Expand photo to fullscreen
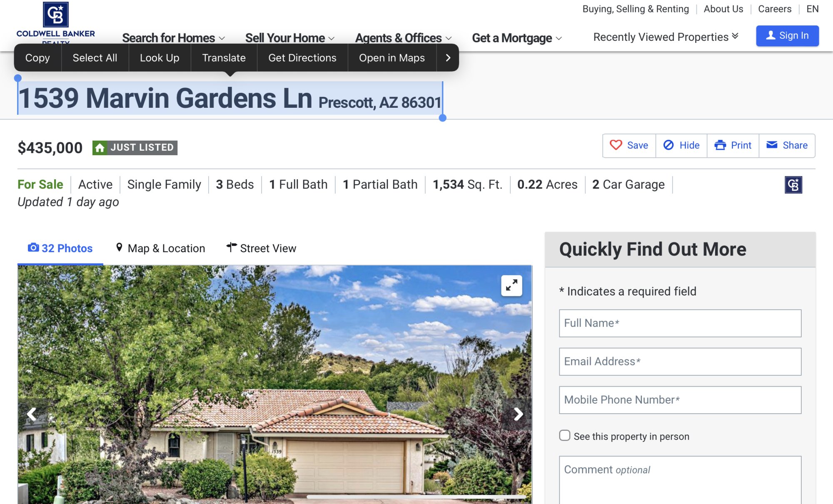833x504 pixels. tap(511, 286)
